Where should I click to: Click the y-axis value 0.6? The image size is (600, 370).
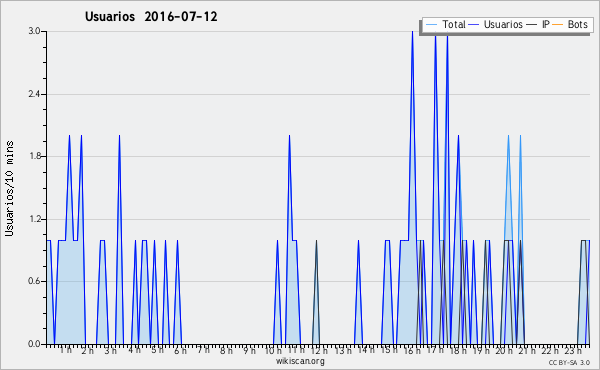pos(34,281)
